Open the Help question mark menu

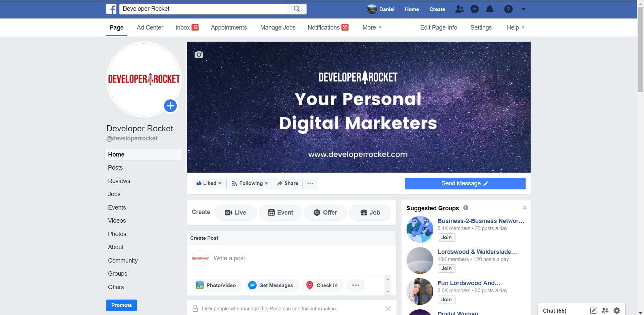tap(508, 9)
